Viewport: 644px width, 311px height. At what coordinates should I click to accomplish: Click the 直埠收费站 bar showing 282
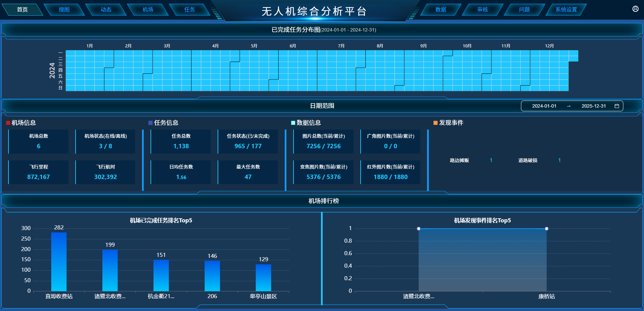tap(59, 261)
